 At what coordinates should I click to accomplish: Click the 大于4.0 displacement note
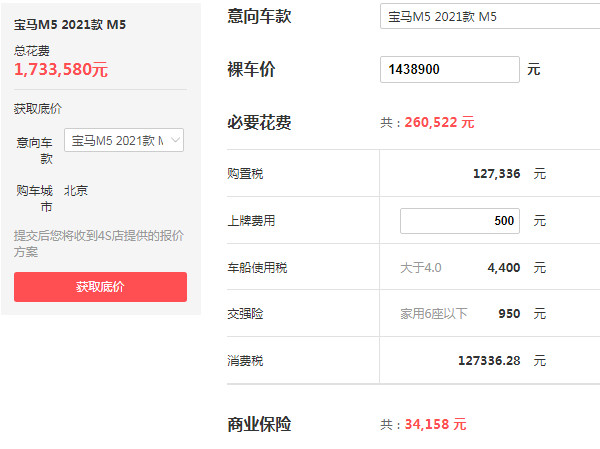click(x=421, y=268)
